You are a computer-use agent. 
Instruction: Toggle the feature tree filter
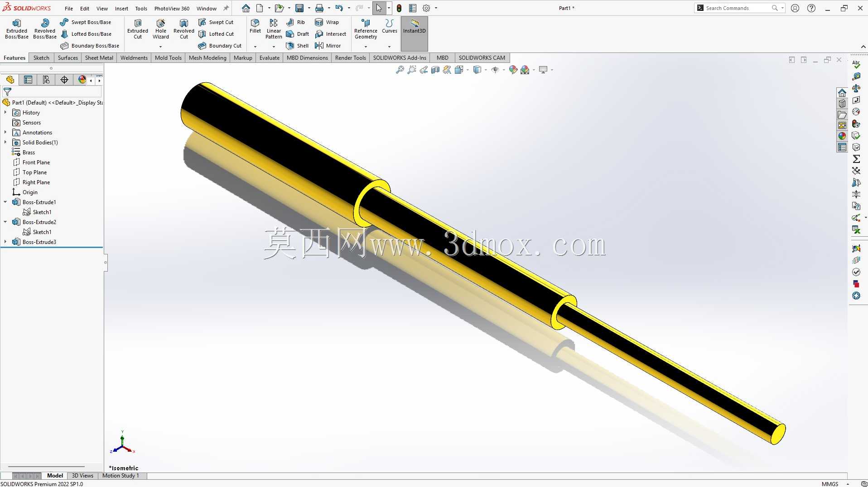7,92
